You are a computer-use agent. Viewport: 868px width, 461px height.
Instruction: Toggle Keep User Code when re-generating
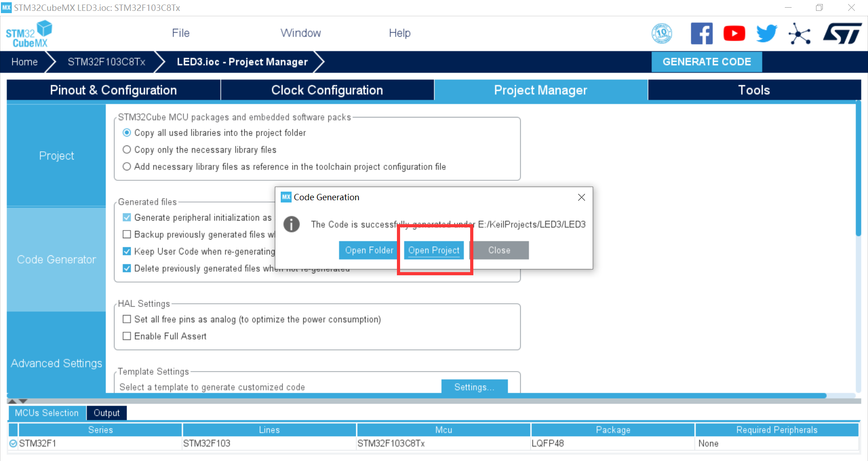point(127,251)
